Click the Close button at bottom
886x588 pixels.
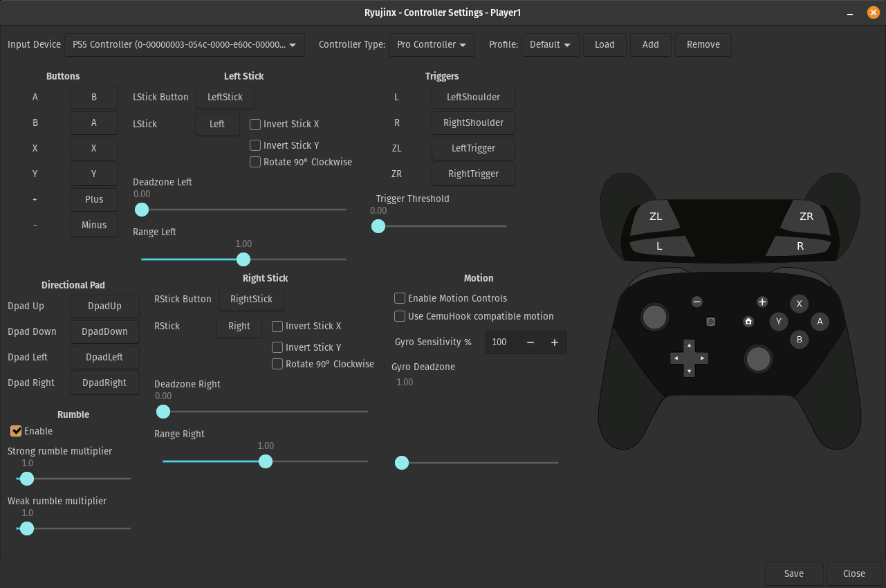pyautogui.click(x=854, y=573)
